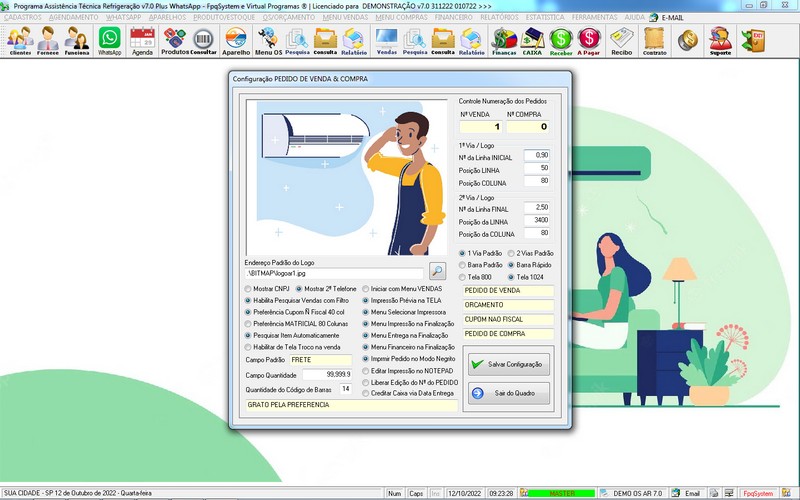Open the Fornece suppliers icon

click(x=48, y=41)
